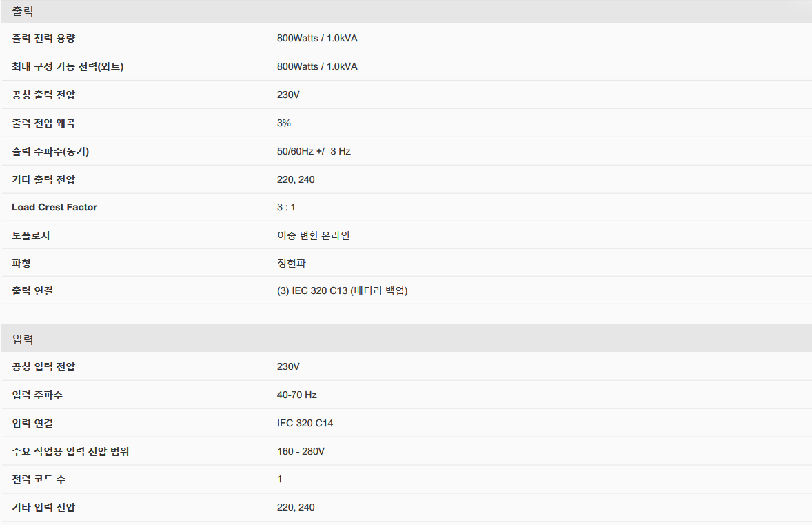Click the 50/60Hz +/- 3 Hz value
Image resolution: width=812 pixels, height=525 pixels.
314,151
